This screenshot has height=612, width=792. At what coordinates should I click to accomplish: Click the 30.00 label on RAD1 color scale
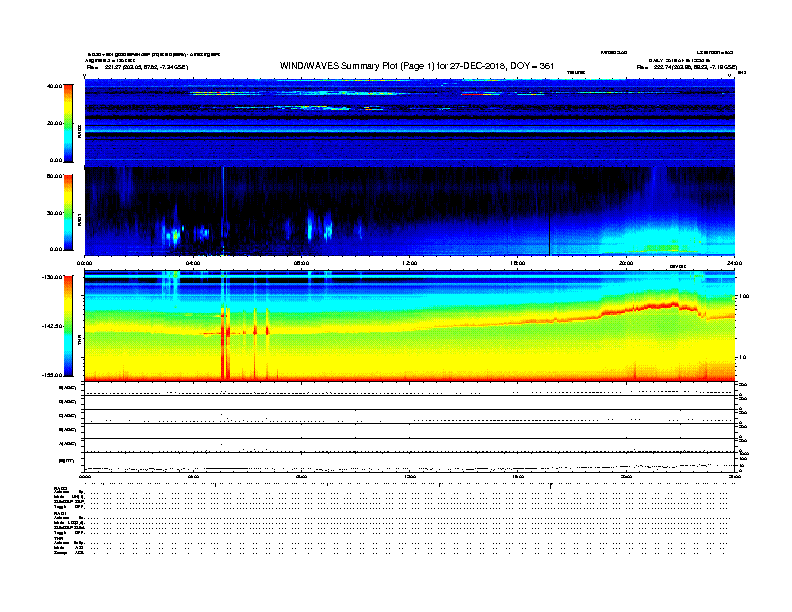(x=54, y=213)
